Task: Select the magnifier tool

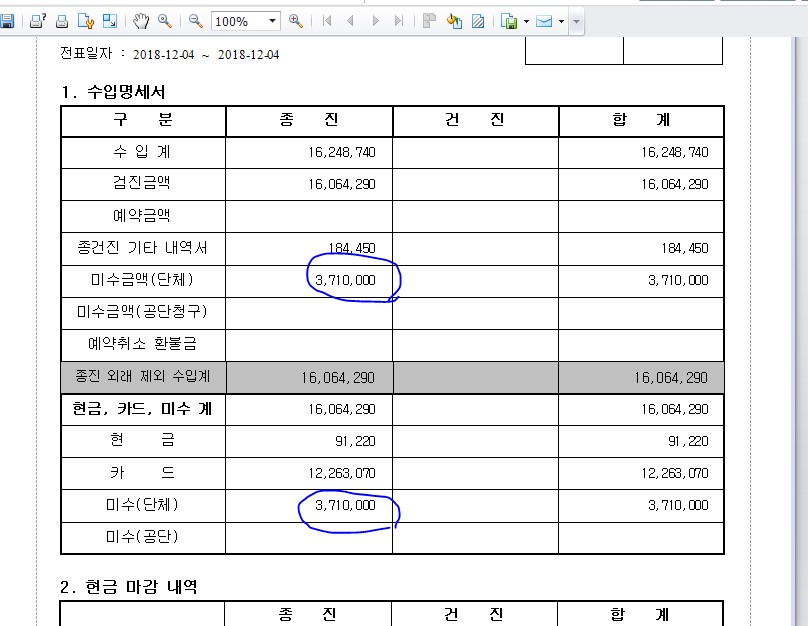Action: coord(165,21)
